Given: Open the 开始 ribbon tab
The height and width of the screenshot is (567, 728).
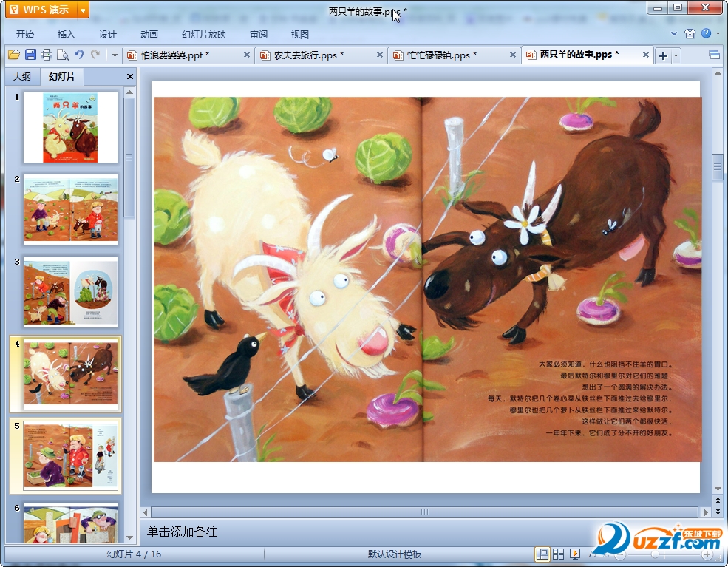Looking at the screenshot, I should coord(25,34).
